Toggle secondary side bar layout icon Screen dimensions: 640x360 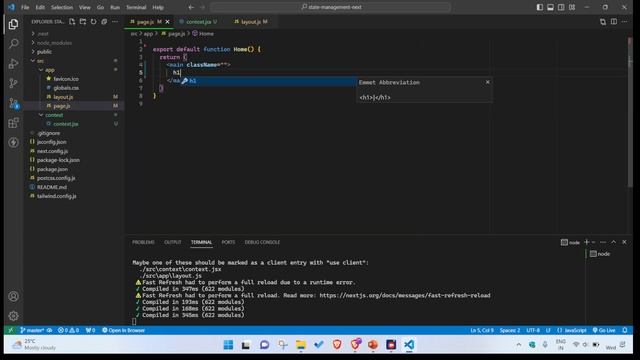(x=561, y=7)
